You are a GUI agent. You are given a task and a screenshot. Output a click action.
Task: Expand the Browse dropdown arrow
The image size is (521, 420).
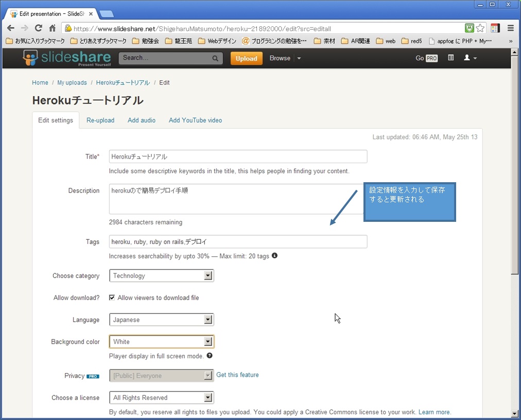(299, 58)
